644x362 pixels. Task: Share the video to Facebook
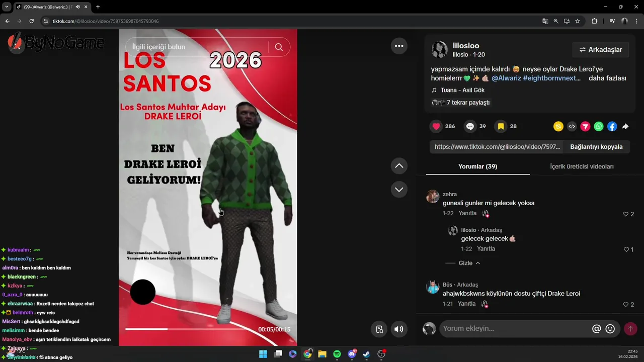pos(612,127)
